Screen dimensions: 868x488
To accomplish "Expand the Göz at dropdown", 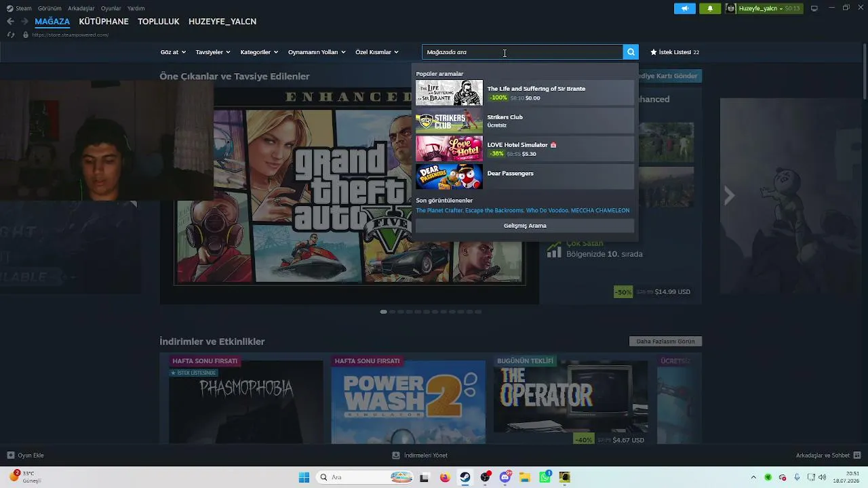I will [x=173, y=52].
